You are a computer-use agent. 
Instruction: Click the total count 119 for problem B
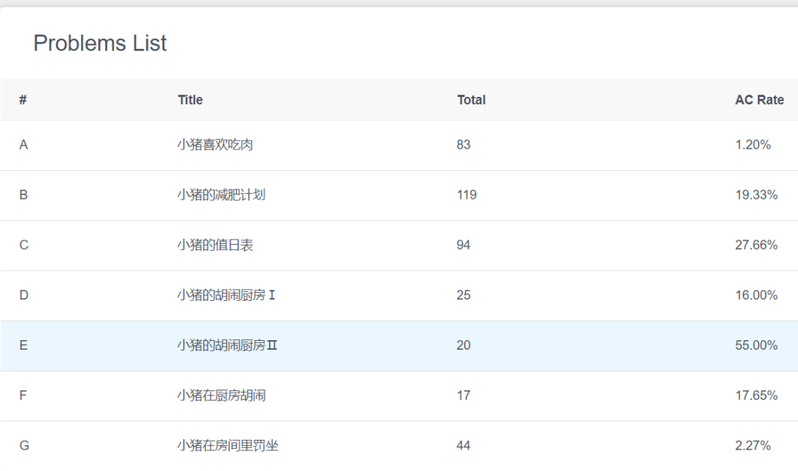click(467, 195)
